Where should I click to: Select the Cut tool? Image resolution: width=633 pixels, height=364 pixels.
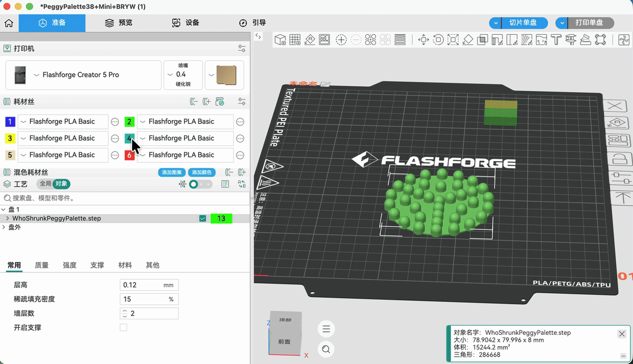click(x=483, y=40)
